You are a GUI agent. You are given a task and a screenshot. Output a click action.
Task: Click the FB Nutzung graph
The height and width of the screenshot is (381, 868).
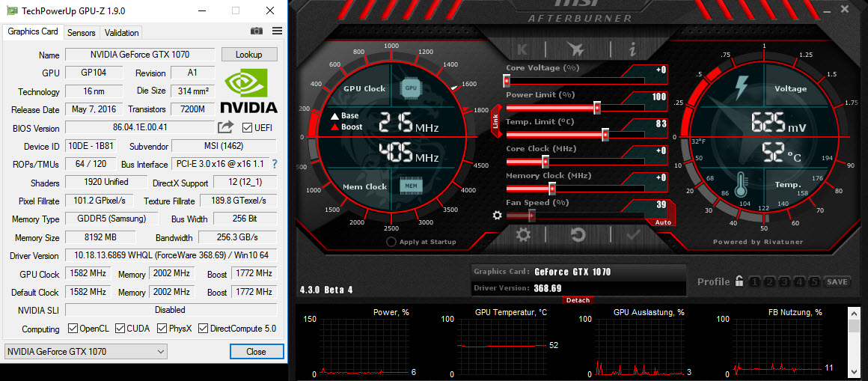coord(777,346)
